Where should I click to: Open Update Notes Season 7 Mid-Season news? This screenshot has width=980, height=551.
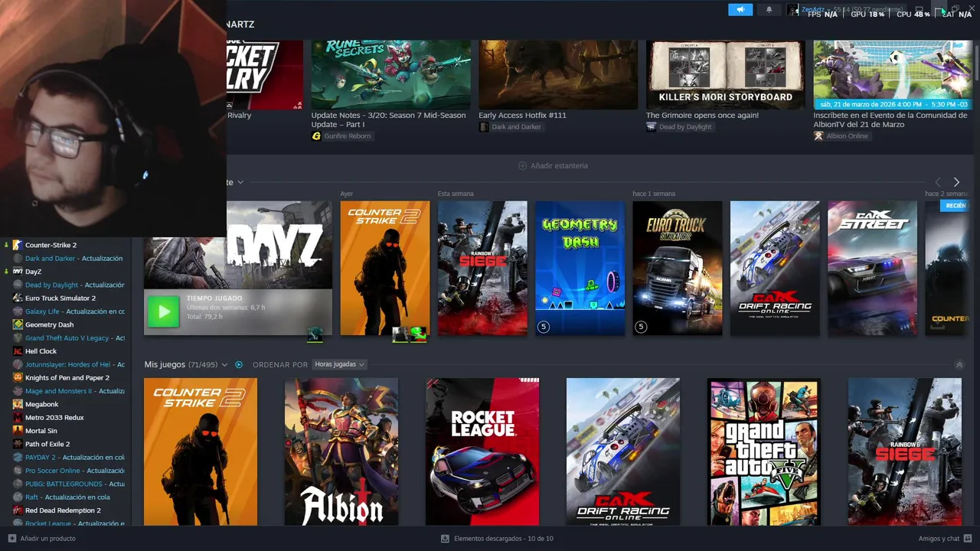pos(390,75)
